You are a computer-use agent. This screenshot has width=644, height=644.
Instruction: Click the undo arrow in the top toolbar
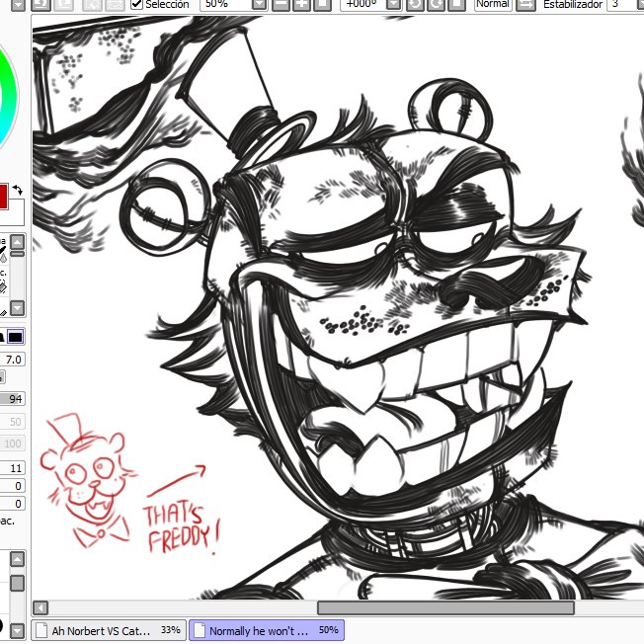click(x=41, y=5)
